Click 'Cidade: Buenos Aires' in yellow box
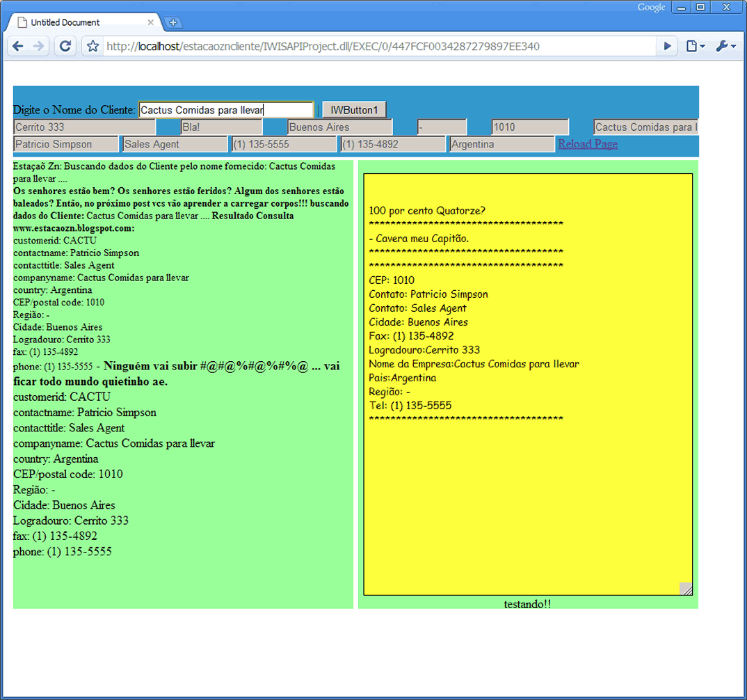The height and width of the screenshot is (700, 747). (418, 322)
